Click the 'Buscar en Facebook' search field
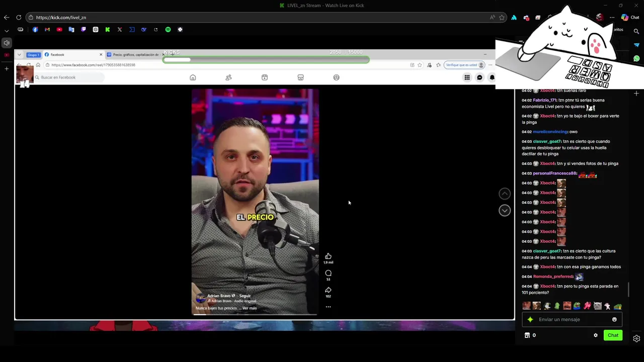The height and width of the screenshot is (362, 644). pos(69,77)
